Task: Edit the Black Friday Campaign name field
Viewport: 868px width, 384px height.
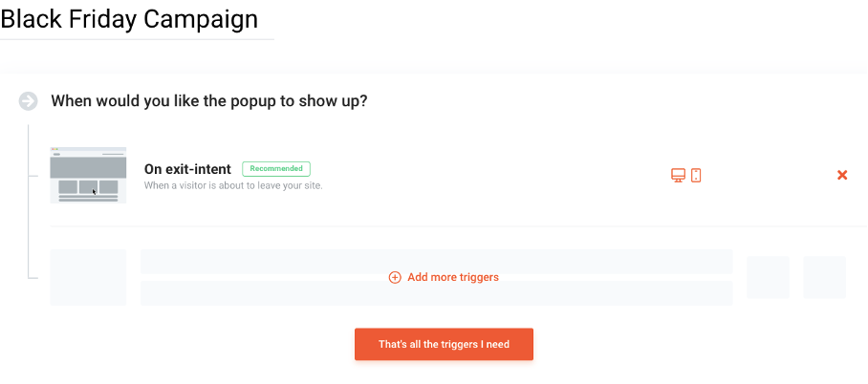Action: point(137,20)
